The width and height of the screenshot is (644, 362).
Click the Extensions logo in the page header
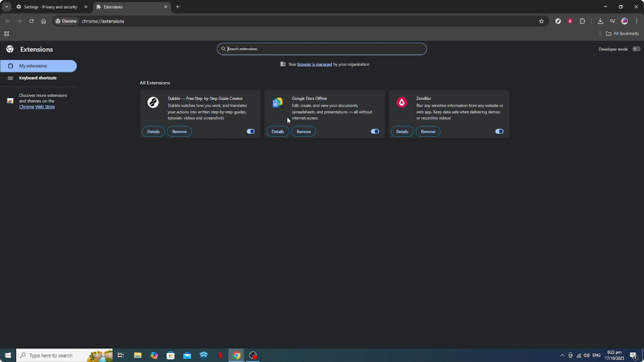(9, 49)
